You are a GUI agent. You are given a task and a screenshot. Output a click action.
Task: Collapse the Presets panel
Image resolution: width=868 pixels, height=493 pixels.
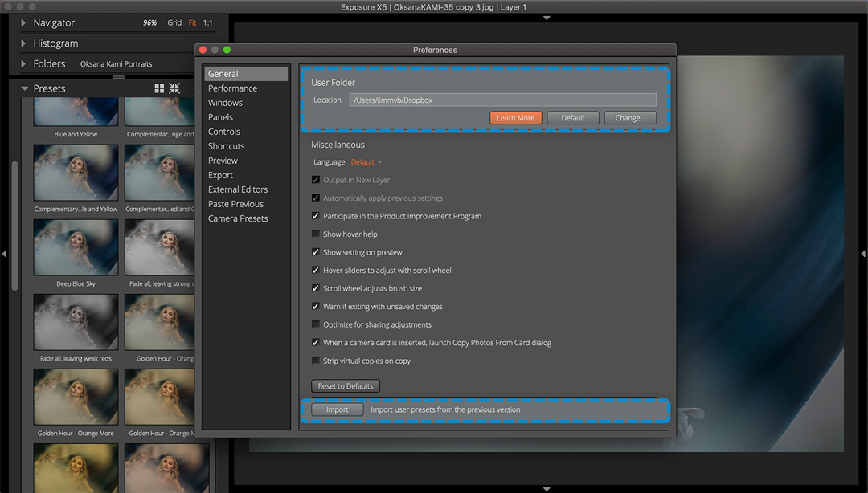[24, 88]
